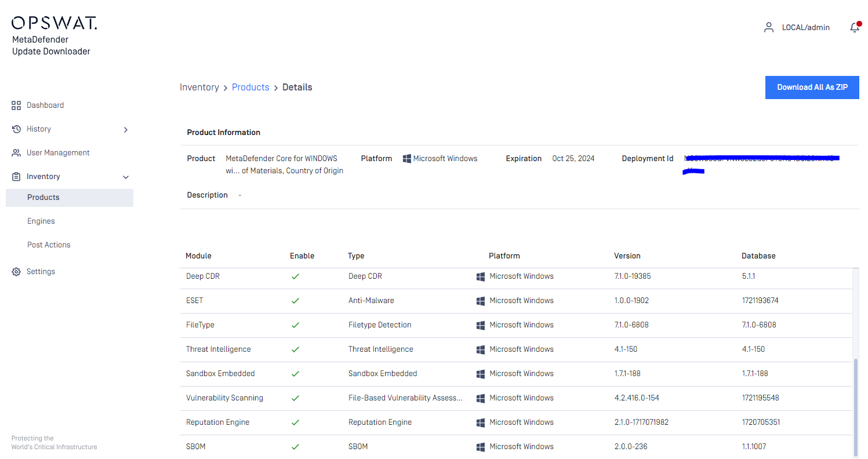Click Windows icon in Reputation Engine row
Viewport: 868px width, 459px height.
point(481,422)
